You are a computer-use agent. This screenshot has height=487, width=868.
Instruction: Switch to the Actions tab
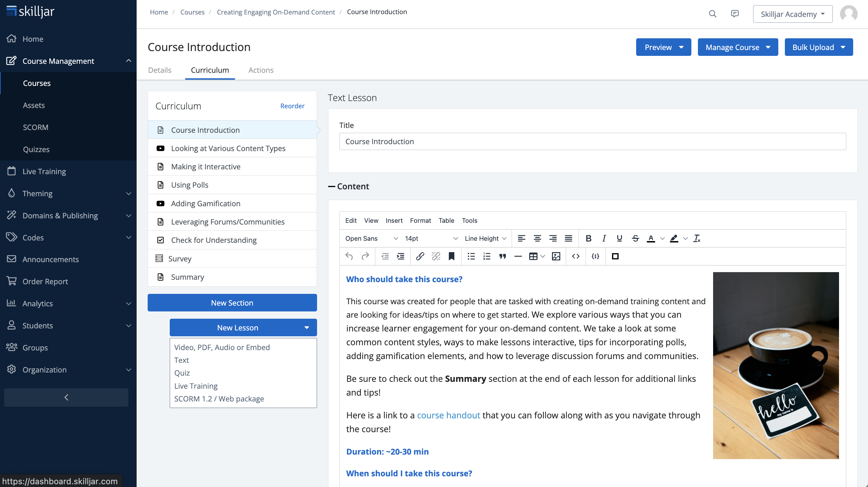coord(261,70)
